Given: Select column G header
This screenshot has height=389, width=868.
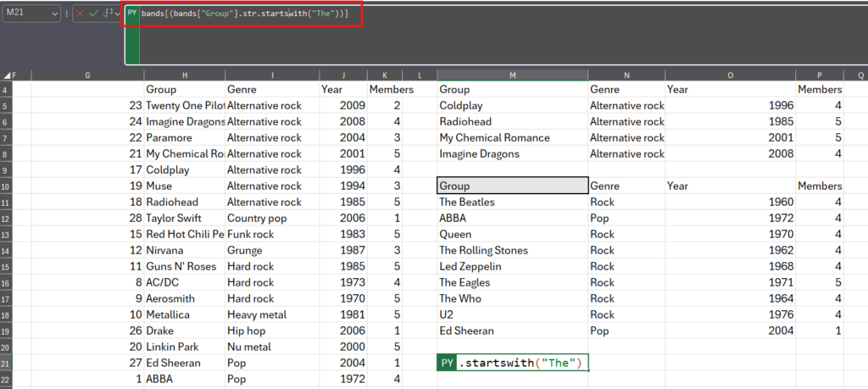Looking at the screenshot, I should pos(87,75).
